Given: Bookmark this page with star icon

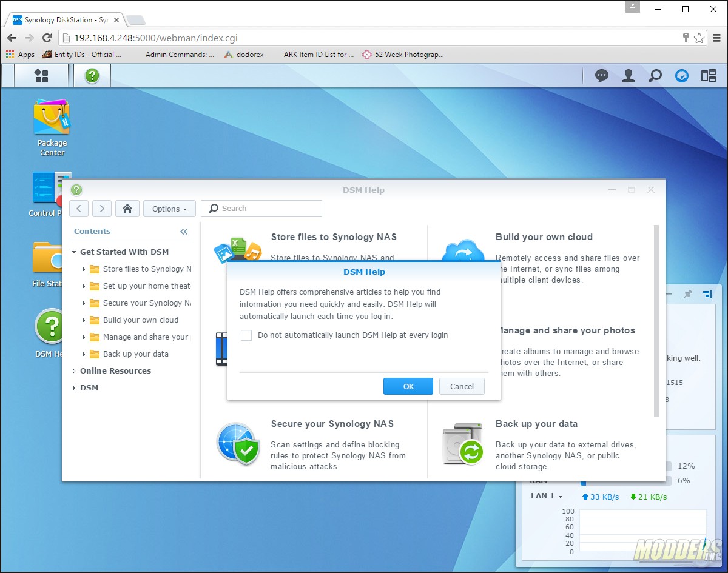Looking at the screenshot, I should (699, 38).
